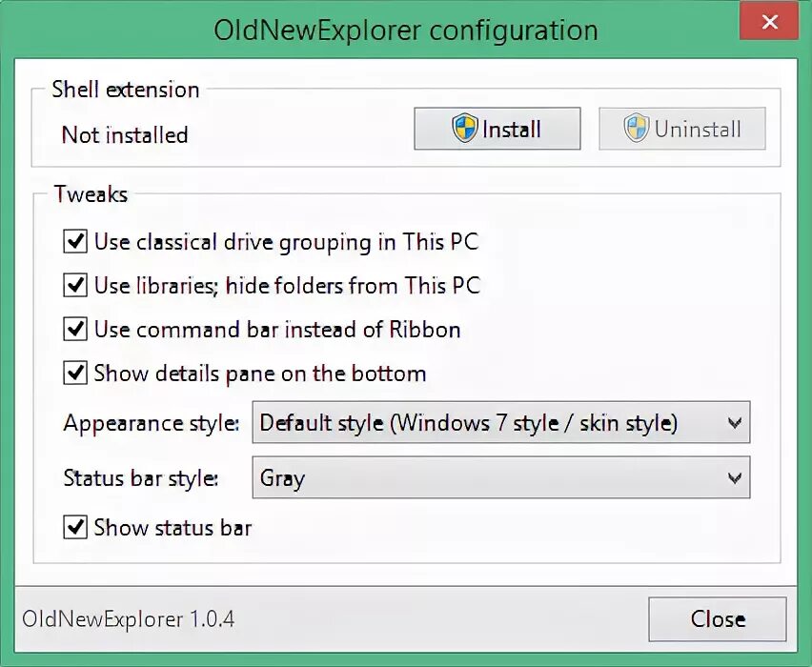The image size is (812, 667).
Task: Open the Status bar style dropdown
Action: [500, 477]
